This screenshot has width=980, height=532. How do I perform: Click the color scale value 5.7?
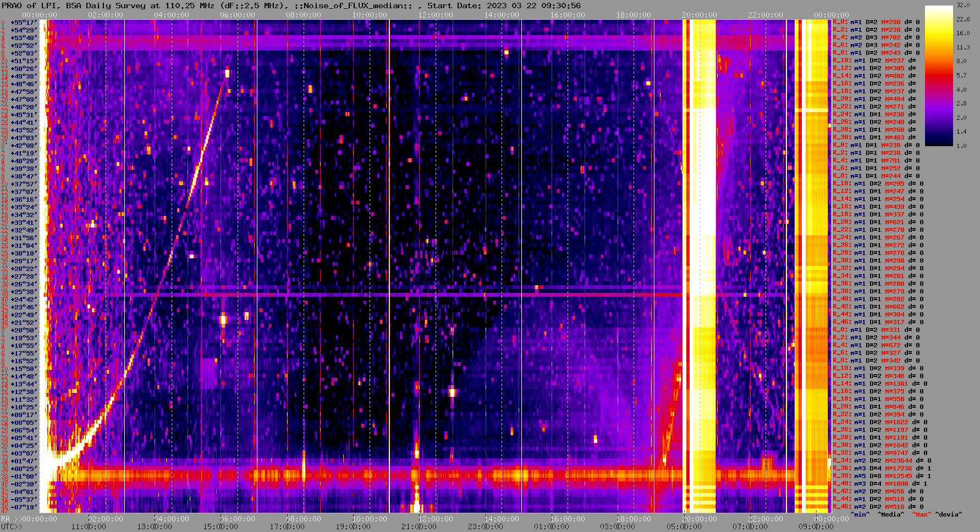961,75
